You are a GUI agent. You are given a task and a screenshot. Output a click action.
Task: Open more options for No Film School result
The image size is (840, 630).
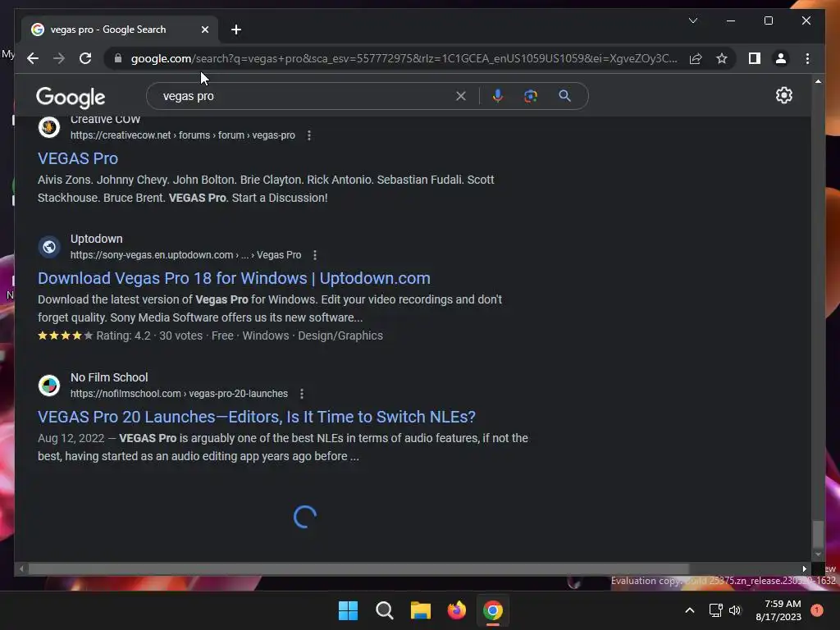pos(302,394)
